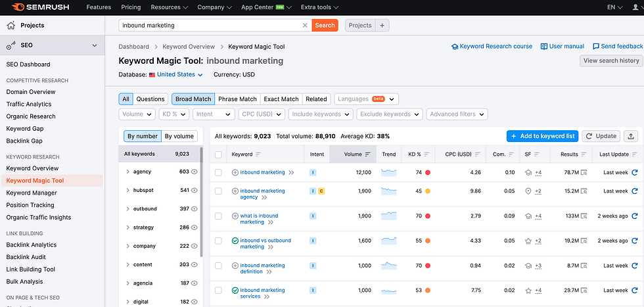Click double arrow next to inbound marketing keyword
Image resolution: width=644 pixels, height=307 pixels.
click(291, 173)
